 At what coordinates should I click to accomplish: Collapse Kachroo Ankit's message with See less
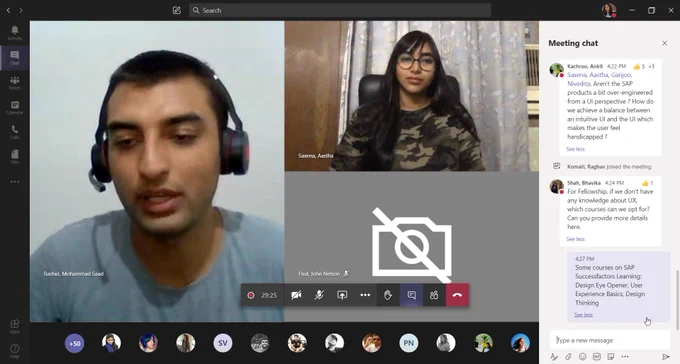point(575,149)
